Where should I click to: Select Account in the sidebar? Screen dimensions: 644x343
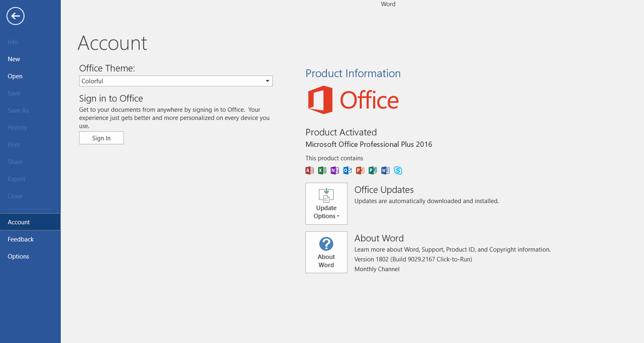point(30,222)
